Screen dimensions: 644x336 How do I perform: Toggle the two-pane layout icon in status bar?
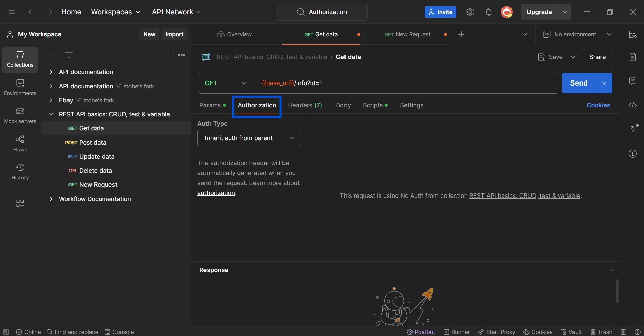[x=624, y=332]
